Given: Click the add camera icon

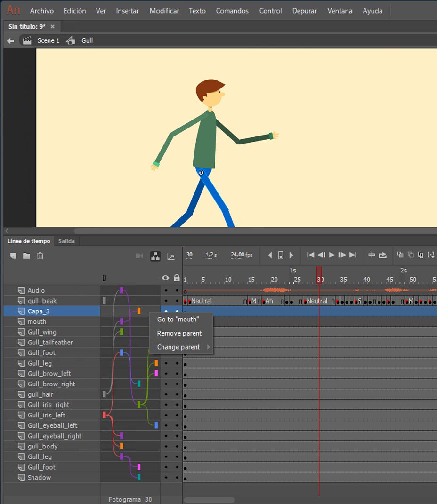Looking at the screenshot, I should coord(139,256).
